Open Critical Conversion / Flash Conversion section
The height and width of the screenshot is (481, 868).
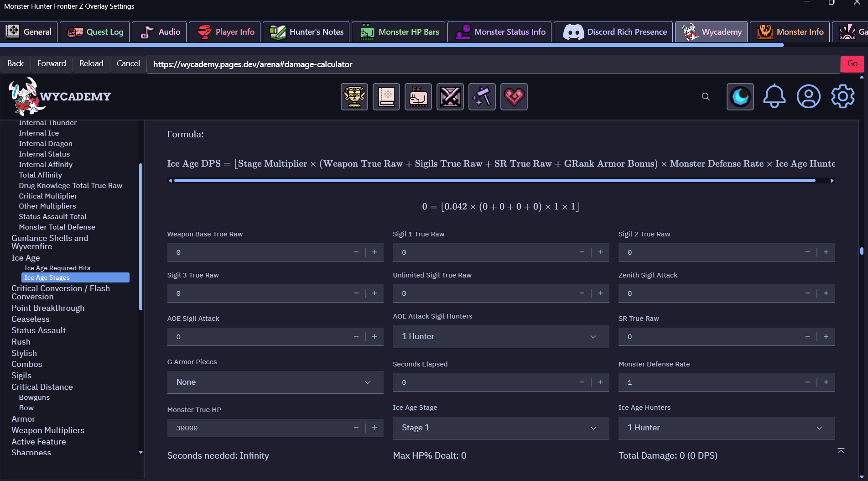coord(61,293)
